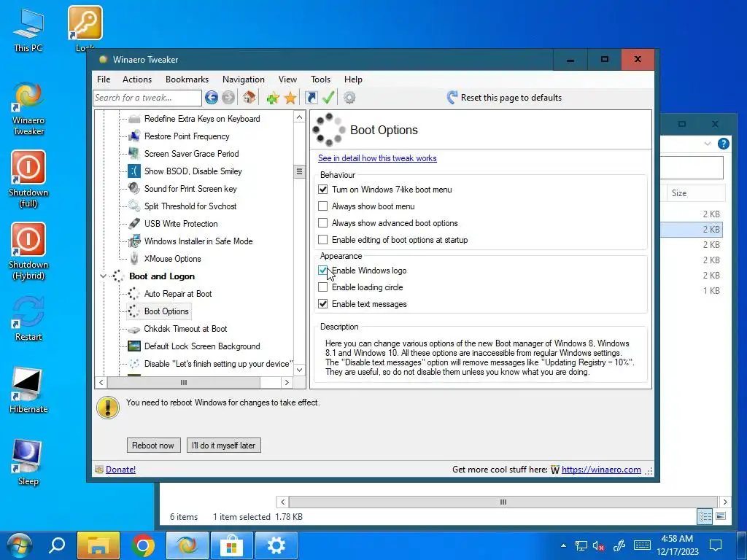Uncheck Turn on Windows 7-like boot menu
The image size is (747, 560).
click(323, 190)
